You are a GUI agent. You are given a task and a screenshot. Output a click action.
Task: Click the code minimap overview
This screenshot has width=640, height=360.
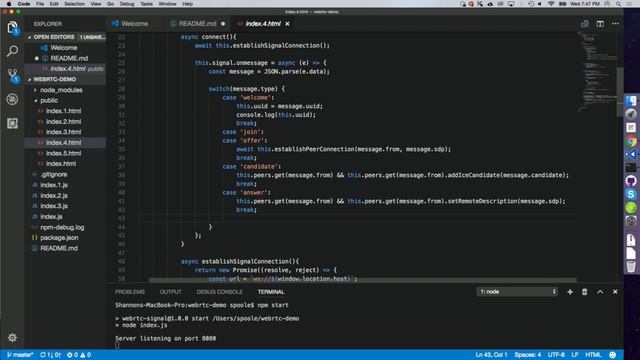coord(596,71)
